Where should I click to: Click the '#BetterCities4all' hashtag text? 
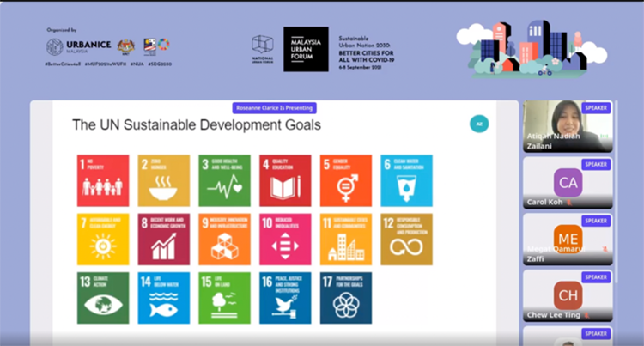[x=63, y=64]
